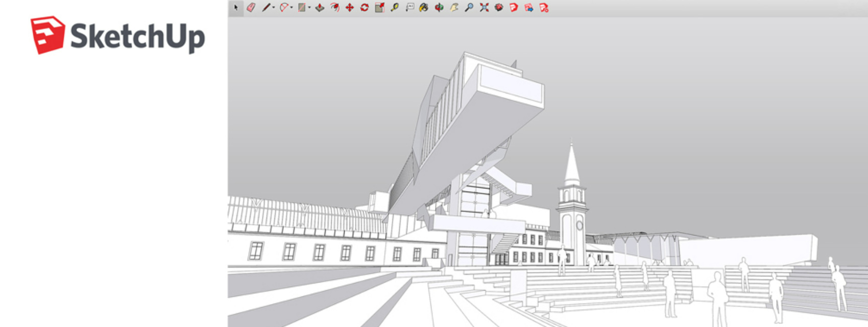Expand the Arc tool dropdown arrow
Screen dimensions: 868x327
click(292, 8)
